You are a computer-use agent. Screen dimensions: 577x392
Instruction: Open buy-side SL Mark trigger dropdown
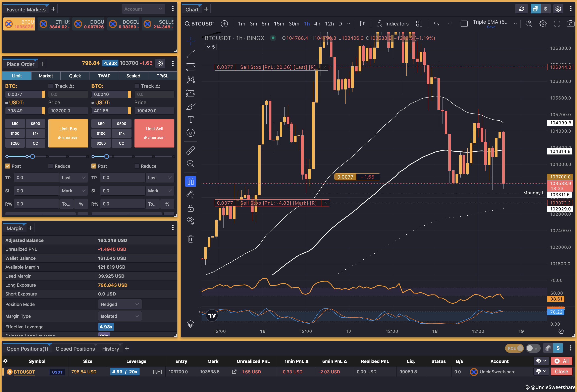(73, 191)
